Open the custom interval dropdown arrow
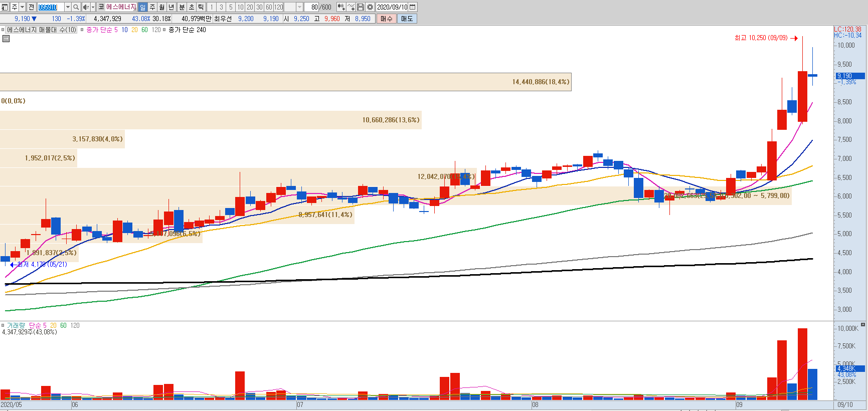The width and height of the screenshot is (868, 411). click(x=300, y=7)
